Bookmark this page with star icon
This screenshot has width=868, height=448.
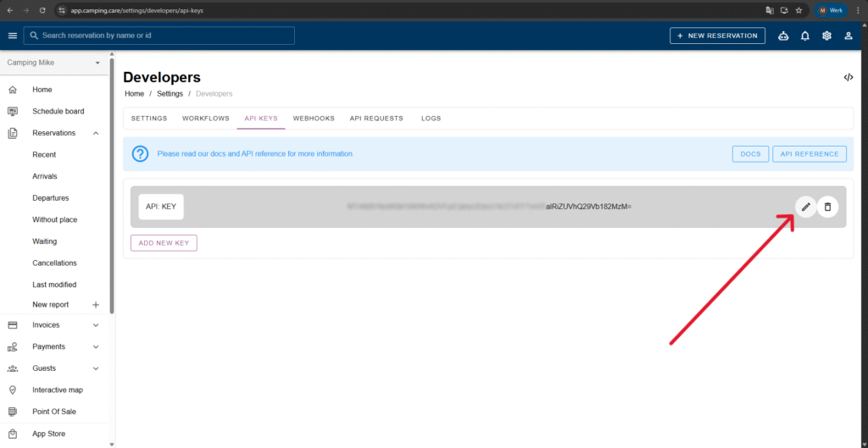click(x=798, y=10)
